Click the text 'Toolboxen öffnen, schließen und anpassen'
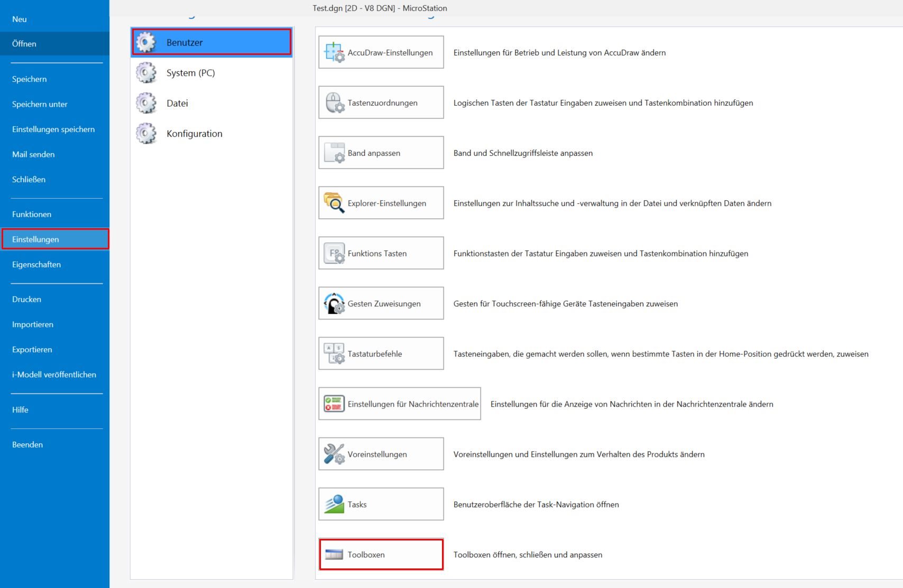The width and height of the screenshot is (903, 588). (x=528, y=555)
